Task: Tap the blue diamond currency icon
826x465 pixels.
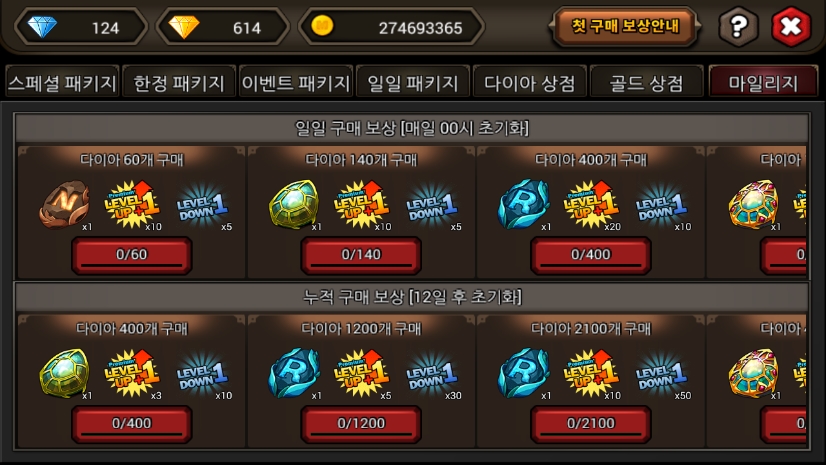Action: tap(42, 26)
